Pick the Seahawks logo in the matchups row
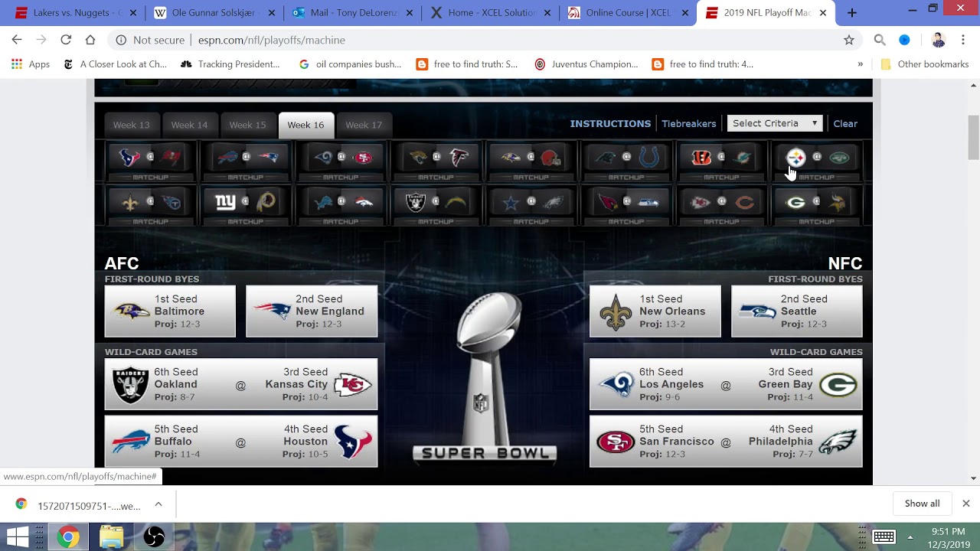This screenshot has width=980, height=551. tap(648, 202)
